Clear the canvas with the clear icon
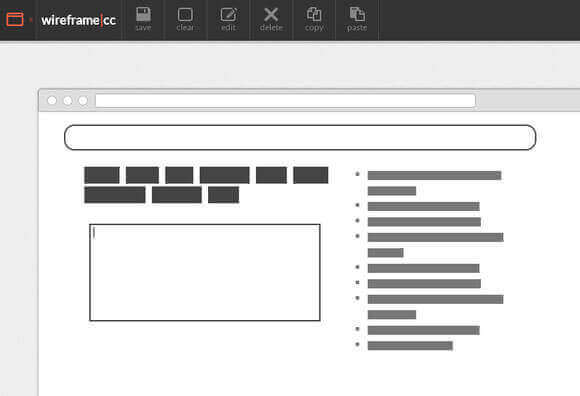The height and width of the screenshot is (396, 580). click(185, 19)
